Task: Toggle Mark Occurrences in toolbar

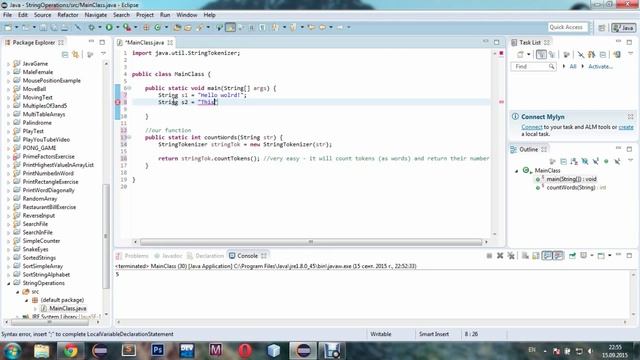Action: tap(230, 27)
